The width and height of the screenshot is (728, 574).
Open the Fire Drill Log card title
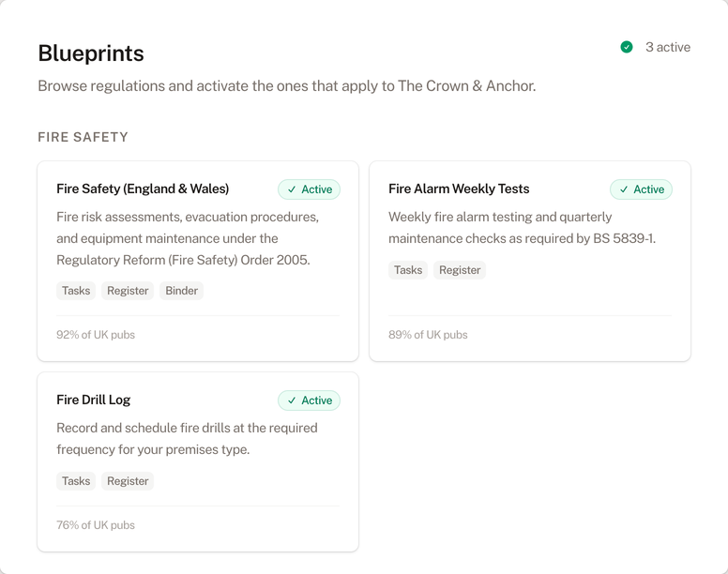94,400
